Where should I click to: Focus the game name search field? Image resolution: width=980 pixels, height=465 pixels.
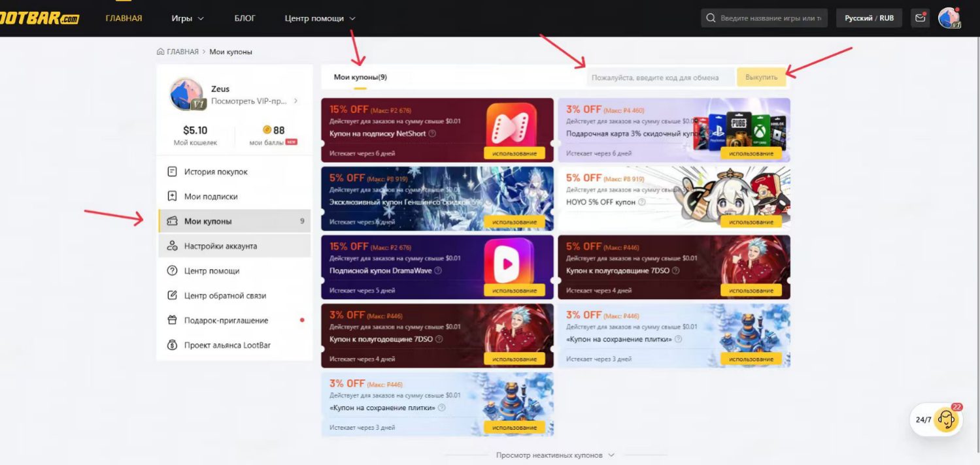764,18
